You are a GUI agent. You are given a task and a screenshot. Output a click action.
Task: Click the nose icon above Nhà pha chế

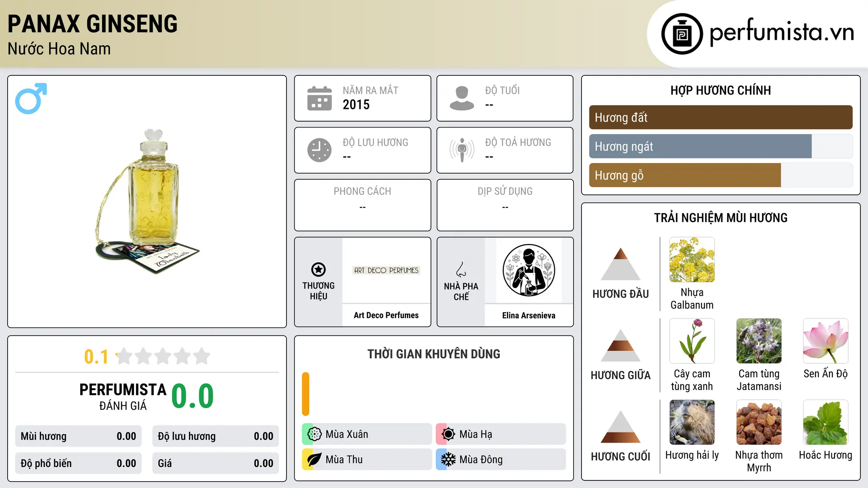[461, 269]
